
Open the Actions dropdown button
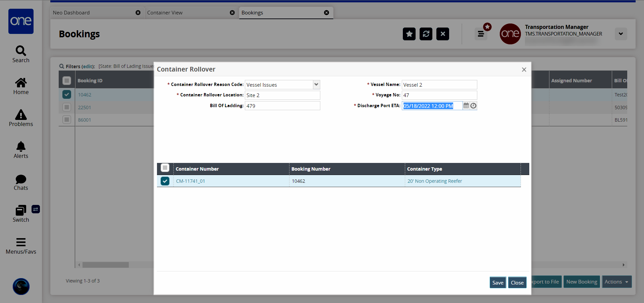coord(616,282)
